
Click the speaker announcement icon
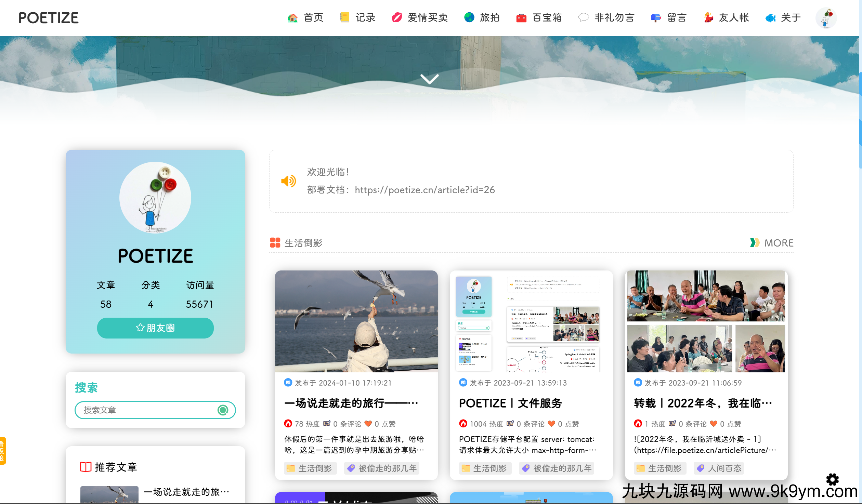coord(288,181)
